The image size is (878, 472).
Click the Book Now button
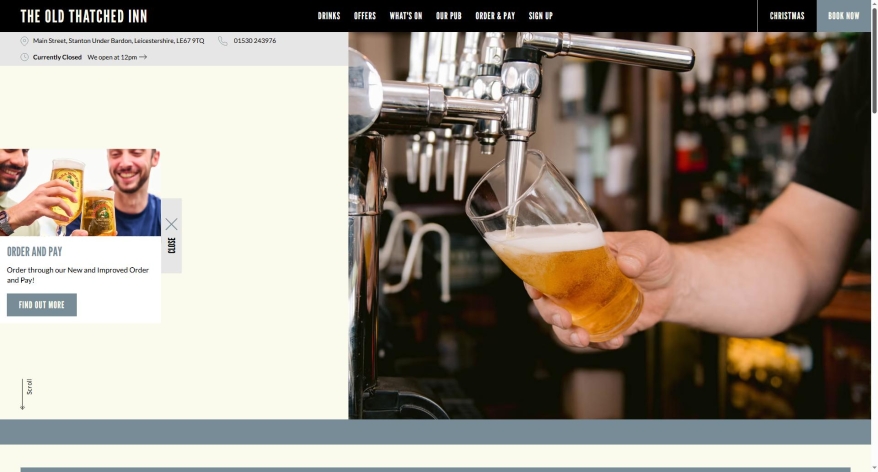click(843, 16)
